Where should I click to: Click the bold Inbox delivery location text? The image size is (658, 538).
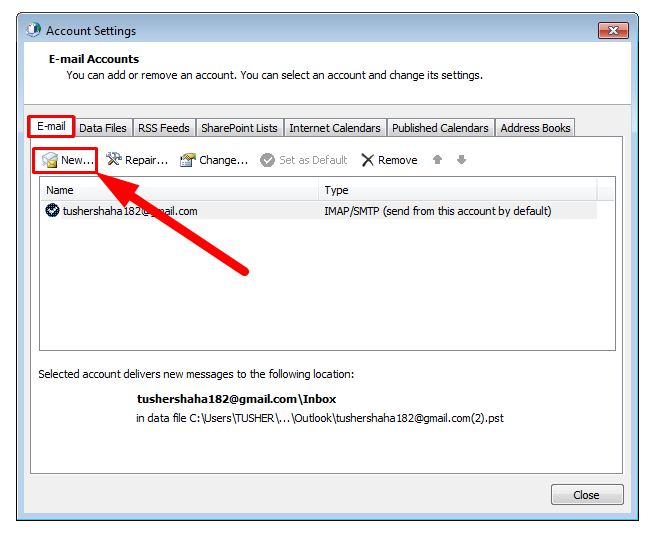(236, 399)
